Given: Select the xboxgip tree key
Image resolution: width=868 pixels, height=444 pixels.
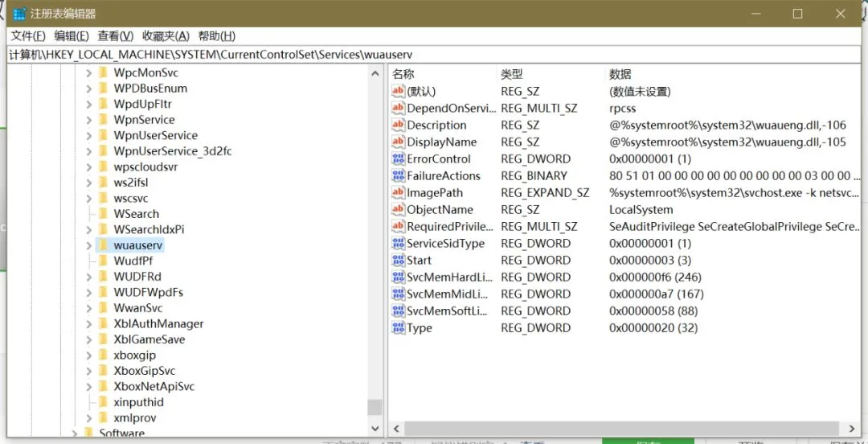Looking at the screenshot, I should [x=134, y=356].
